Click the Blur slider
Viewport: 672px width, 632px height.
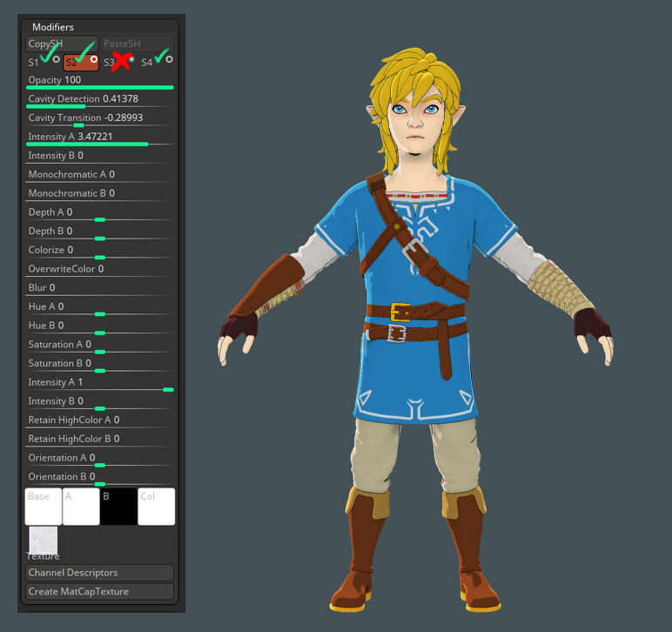point(99,289)
